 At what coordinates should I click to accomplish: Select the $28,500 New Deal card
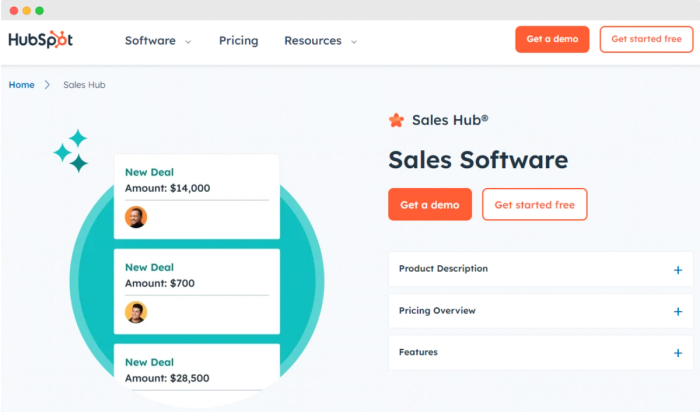(x=196, y=368)
